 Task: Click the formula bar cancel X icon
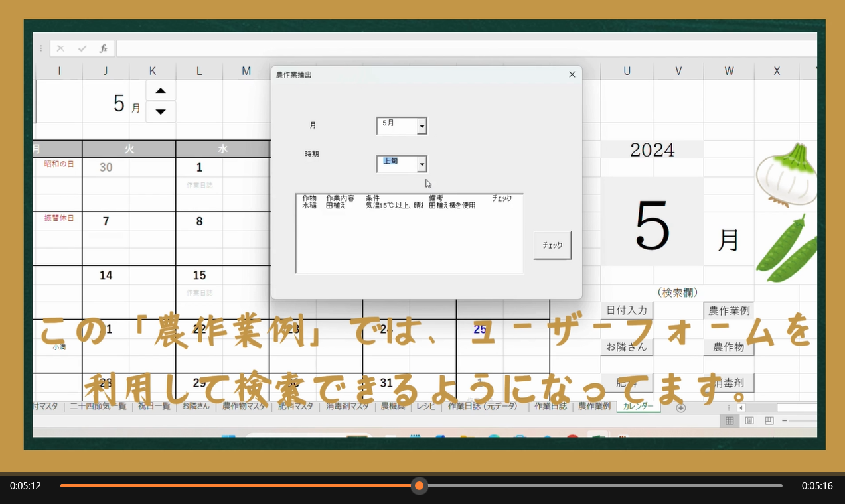click(60, 48)
